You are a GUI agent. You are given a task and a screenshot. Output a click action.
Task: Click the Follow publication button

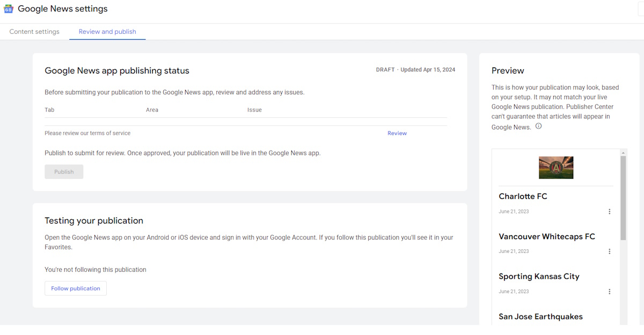click(x=76, y=288)
